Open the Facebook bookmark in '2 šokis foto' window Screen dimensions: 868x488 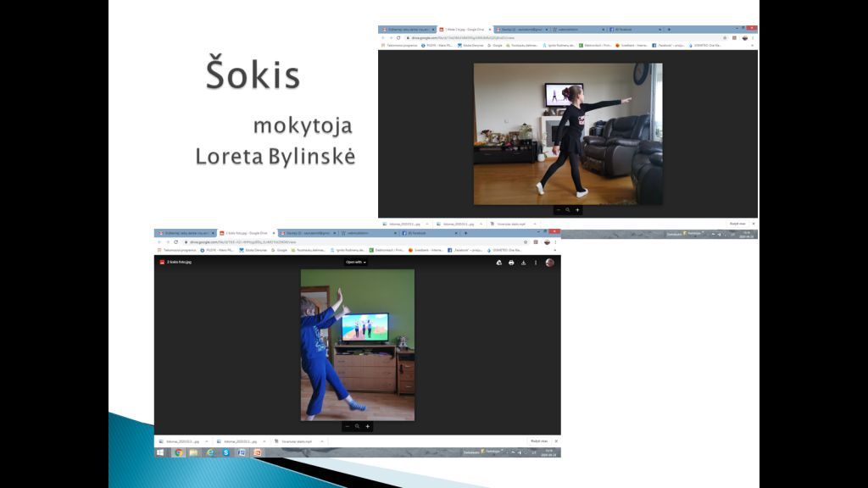(465, 250)
